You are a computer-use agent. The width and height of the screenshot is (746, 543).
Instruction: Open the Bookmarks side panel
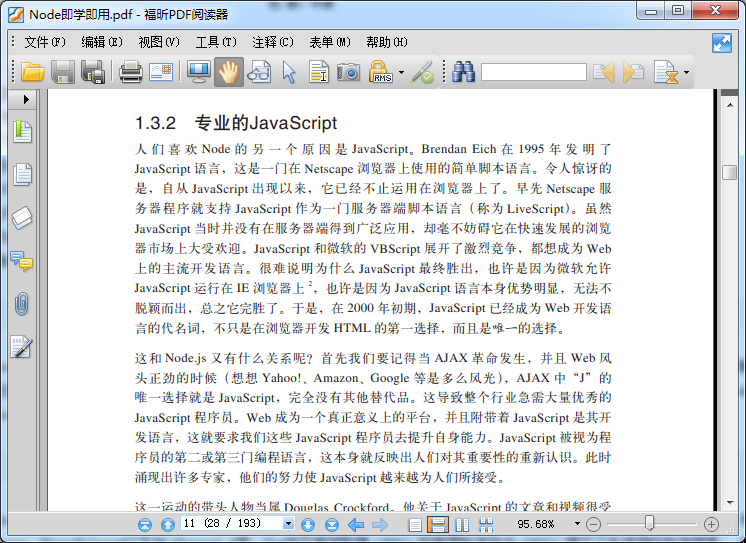pyautogui.click(x=22, y=132)
